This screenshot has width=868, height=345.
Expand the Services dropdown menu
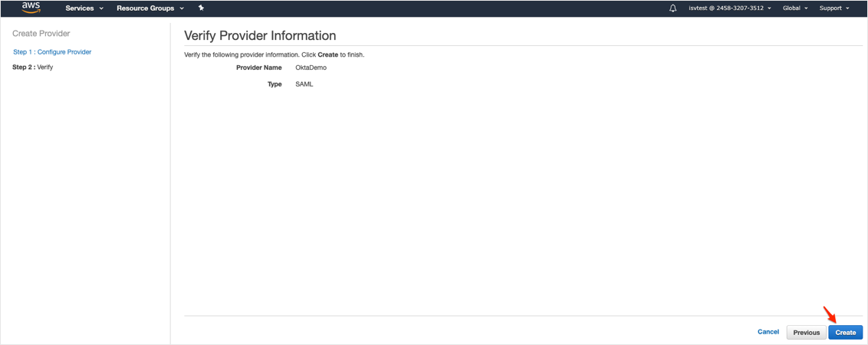pos(84,8)
